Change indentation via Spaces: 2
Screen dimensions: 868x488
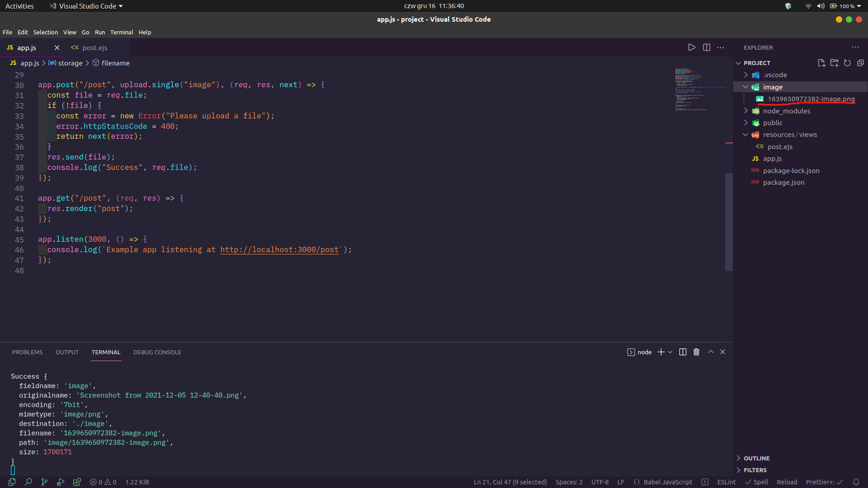tap(569, 482)
